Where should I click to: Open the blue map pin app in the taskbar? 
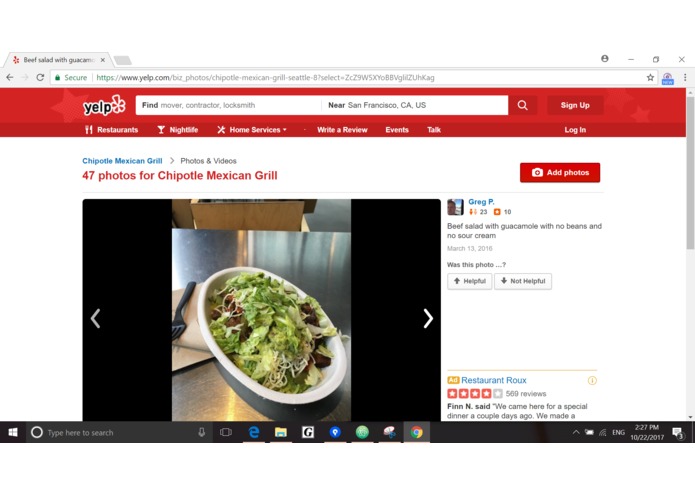coord(335,432)
